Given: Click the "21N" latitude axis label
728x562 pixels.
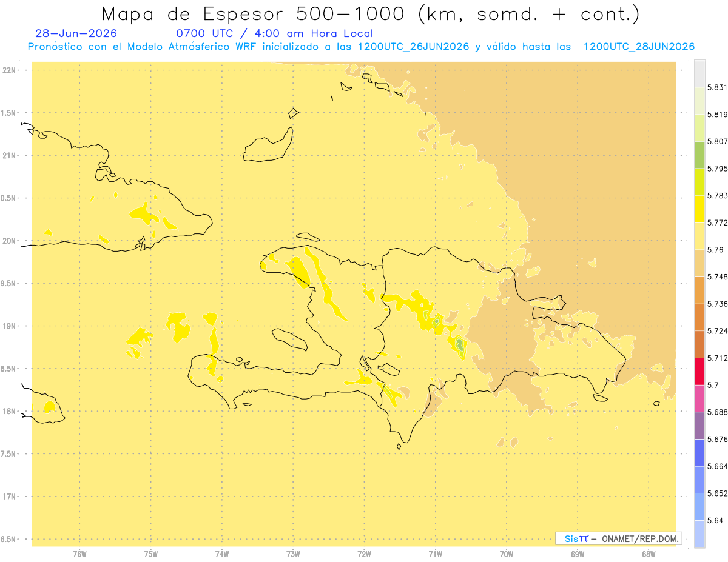Looking at the screenshot, I should (x=8, y=156).
